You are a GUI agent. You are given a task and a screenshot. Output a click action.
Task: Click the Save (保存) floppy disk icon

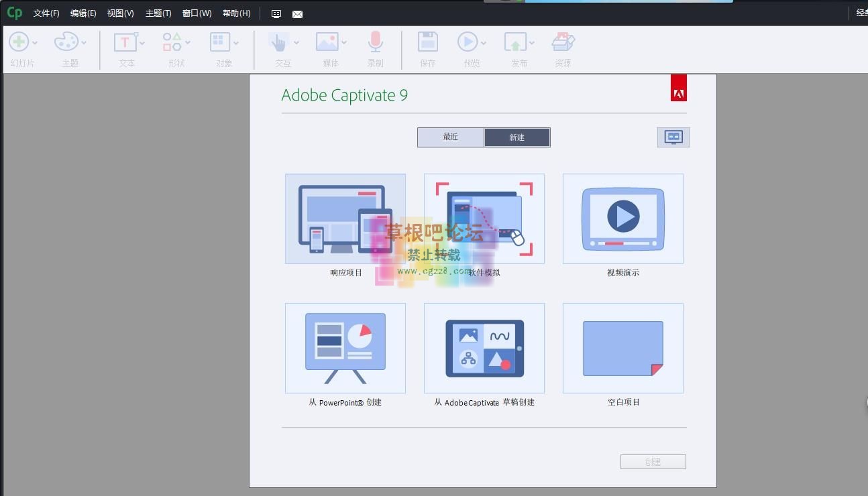tap(427, 42)
